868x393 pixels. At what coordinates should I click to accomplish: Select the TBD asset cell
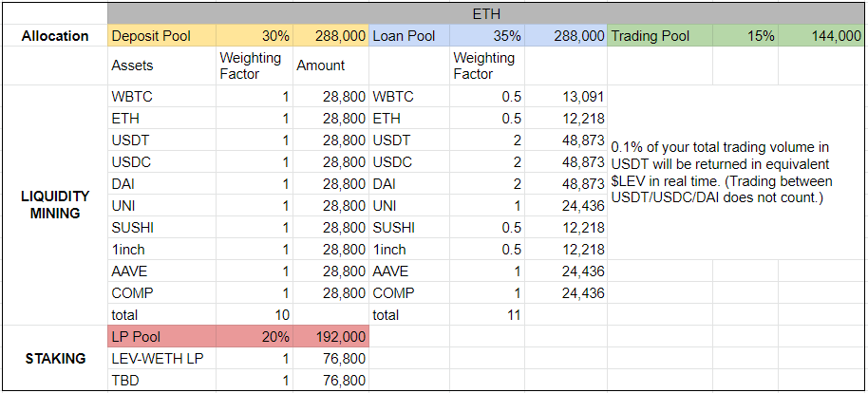pos(161,381)
